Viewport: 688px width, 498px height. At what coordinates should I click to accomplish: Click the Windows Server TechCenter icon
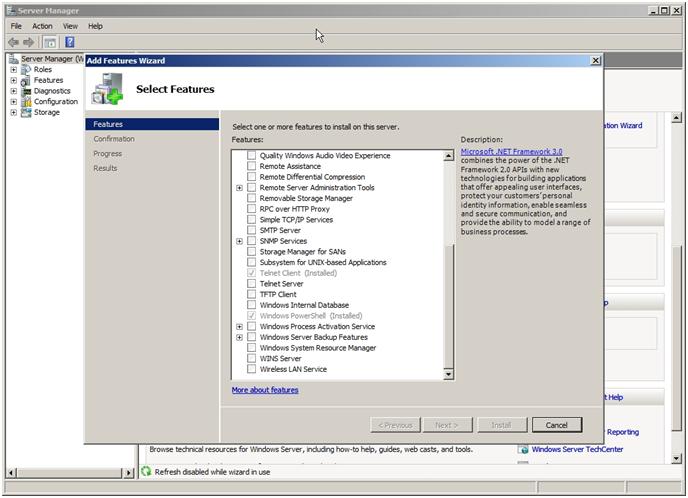523,449
